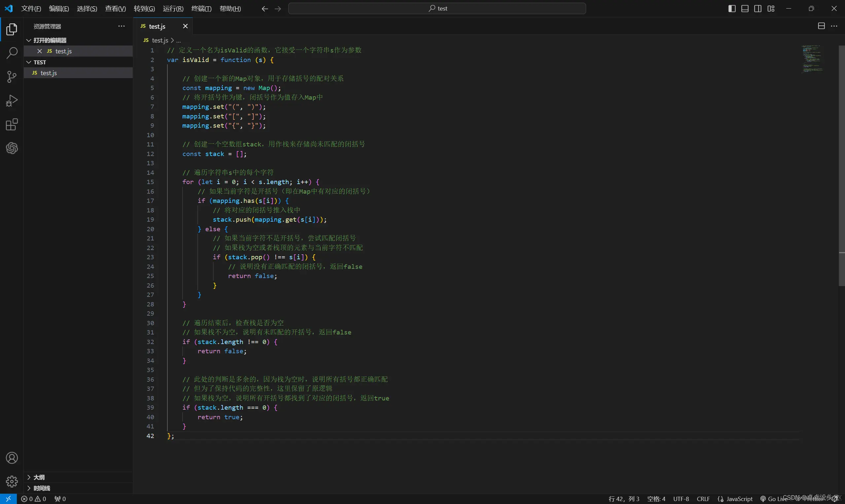Open Run and Debug view icon
Screen dimensions: 845x504
tap(12, 101)
